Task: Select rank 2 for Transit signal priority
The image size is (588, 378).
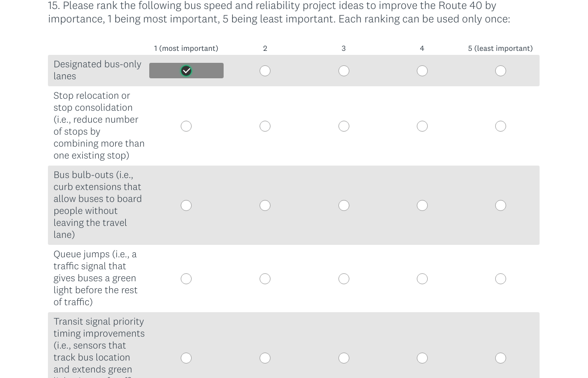Action: click(265, 358)
